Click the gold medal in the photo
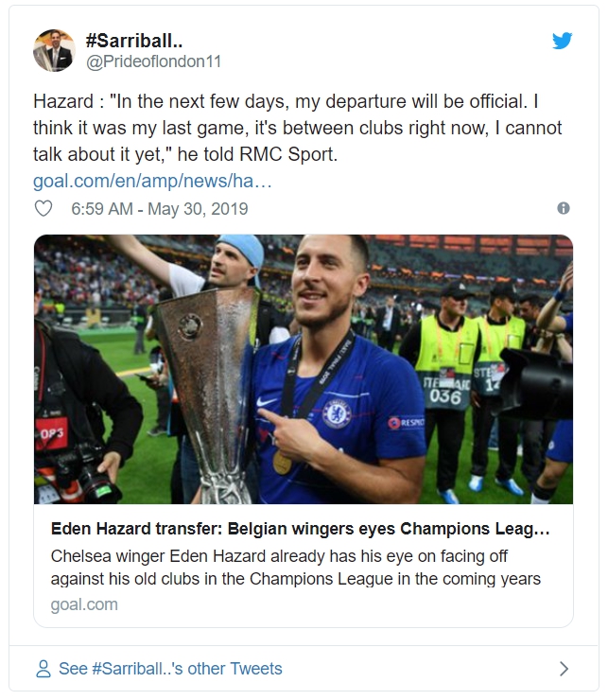The width and height of the screenshot is (608, 700). coord(283,463)
